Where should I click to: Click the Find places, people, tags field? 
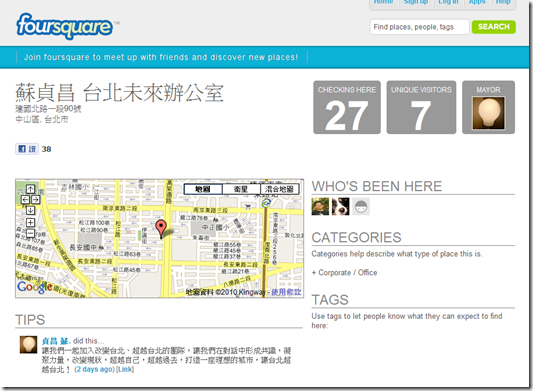coord(419,27)
